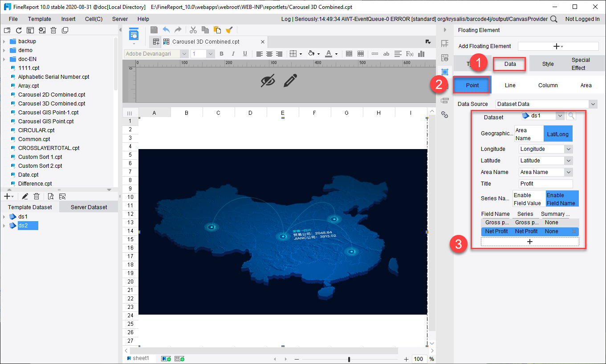The image size is (606, 364).
Task: Click the zoom slider at bottom
Action: click(x=349, y=359)
